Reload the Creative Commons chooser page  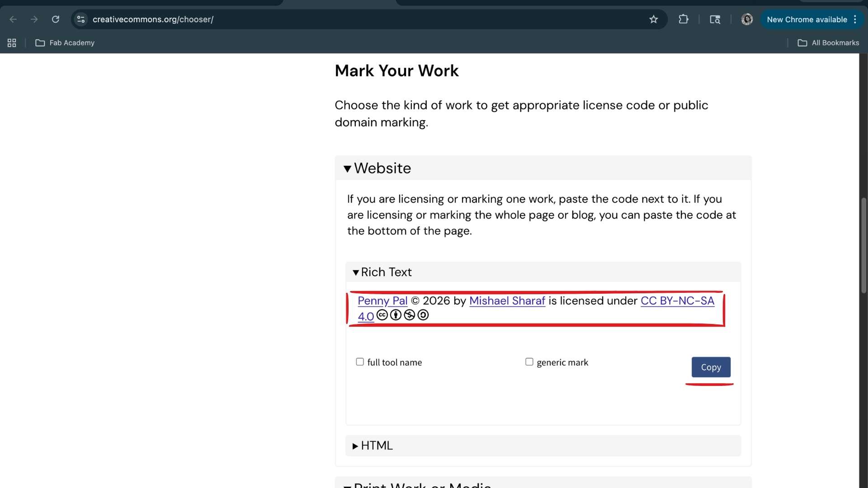coord(56,19)
